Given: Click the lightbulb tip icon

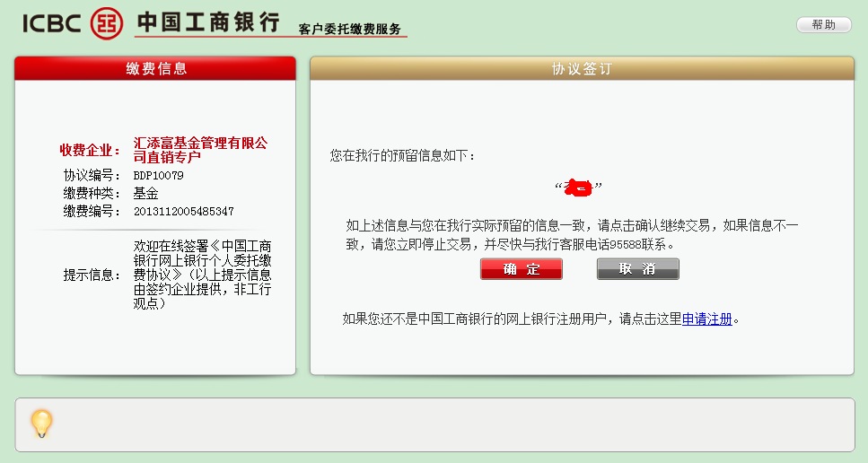Looking at the screenshot, I should 41,424.
